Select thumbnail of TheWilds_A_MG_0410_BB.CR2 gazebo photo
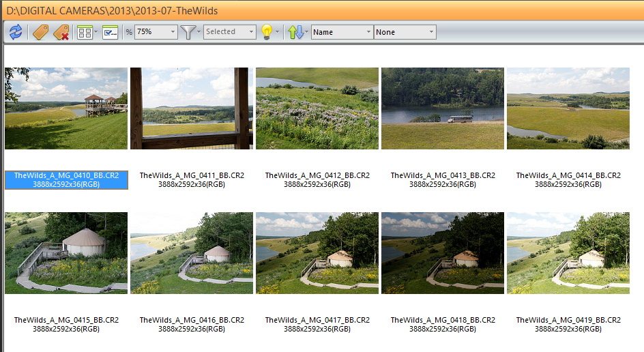Image resolution: width=644 pixels, height=352 pixels. tap(66, 108)
